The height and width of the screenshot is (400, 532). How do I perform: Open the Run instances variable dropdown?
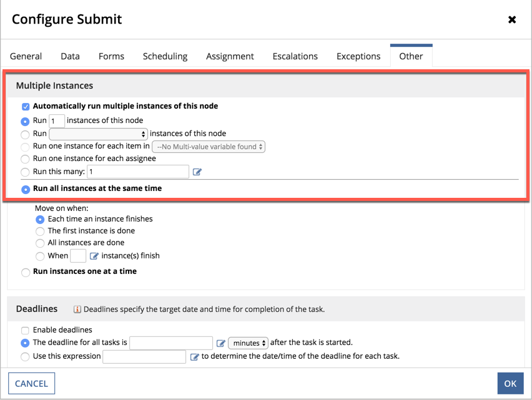click(x=99, y=134)
